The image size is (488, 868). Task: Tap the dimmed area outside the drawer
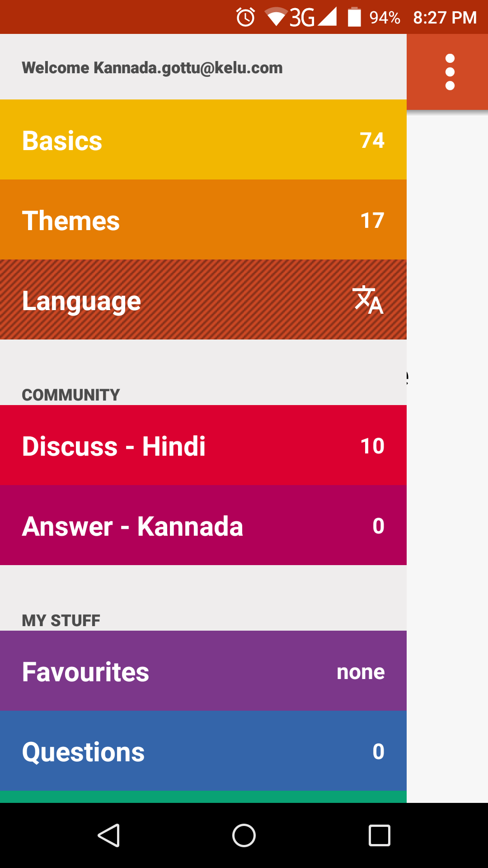click(x=447, y=452)
